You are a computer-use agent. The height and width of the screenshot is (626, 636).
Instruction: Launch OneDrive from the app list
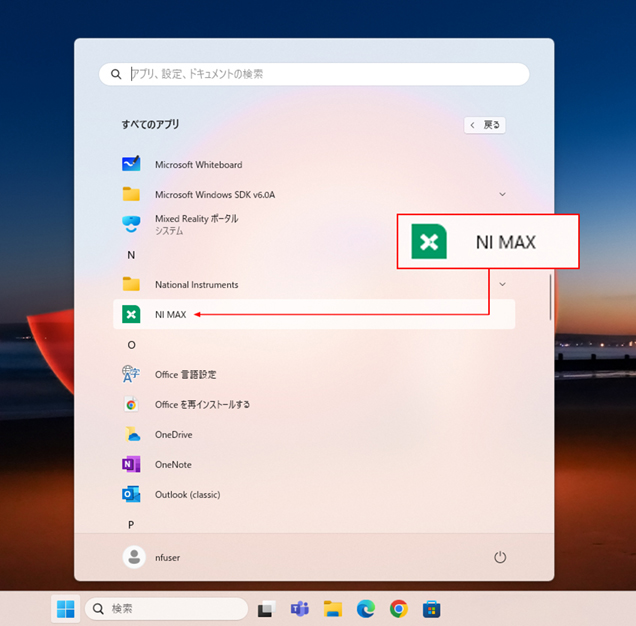(173, 435)
